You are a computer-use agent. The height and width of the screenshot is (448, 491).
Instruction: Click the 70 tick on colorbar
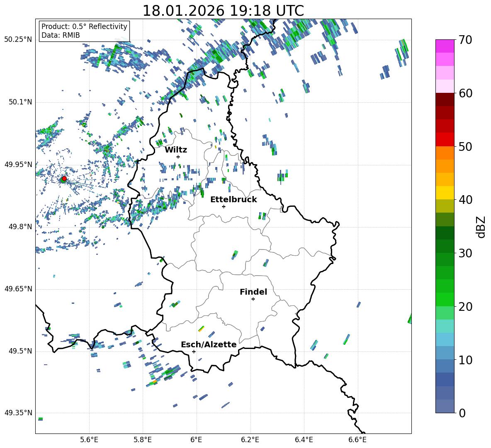465,40
